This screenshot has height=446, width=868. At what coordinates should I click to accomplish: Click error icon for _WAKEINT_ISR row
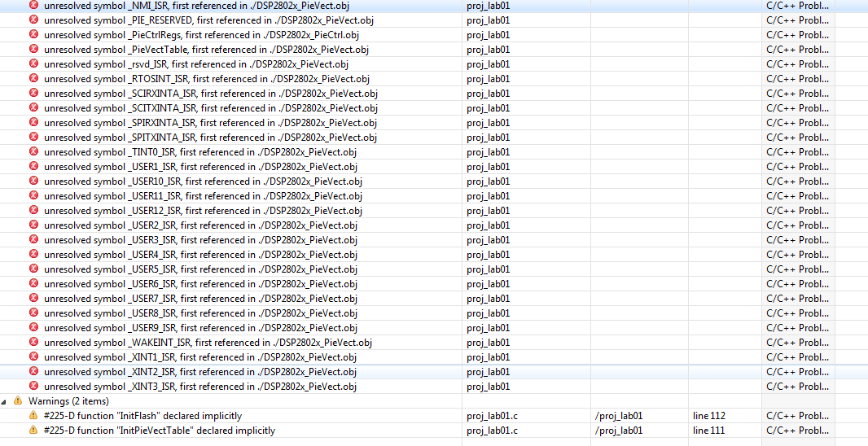(x=33, y=342)
